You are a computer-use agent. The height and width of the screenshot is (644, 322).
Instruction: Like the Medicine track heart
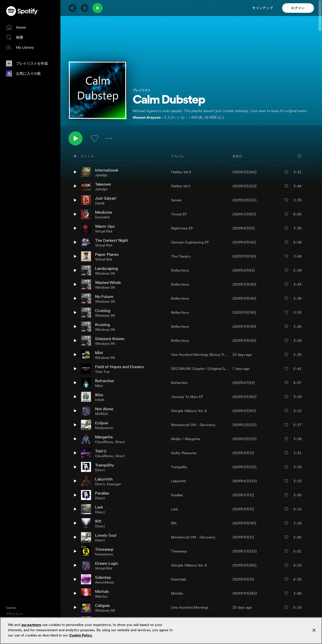coord(286,214)
